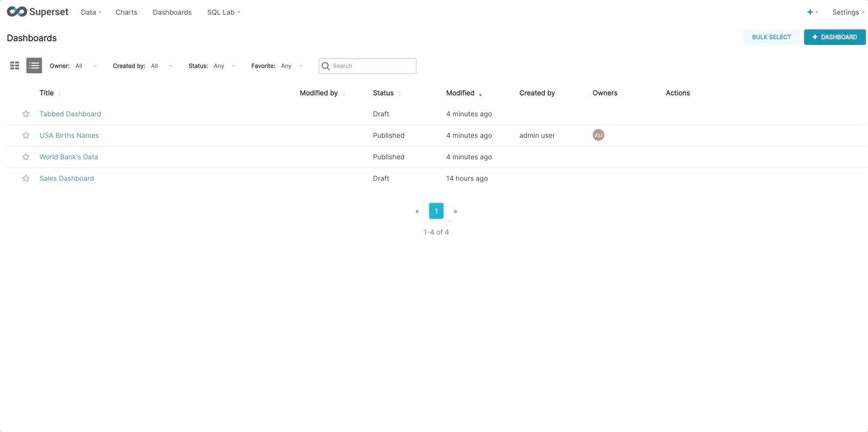The width and height of the screenshot is (868, 432).
Task: Click Sales Dashboard 'Draft' status
Action: click(381, 178)
